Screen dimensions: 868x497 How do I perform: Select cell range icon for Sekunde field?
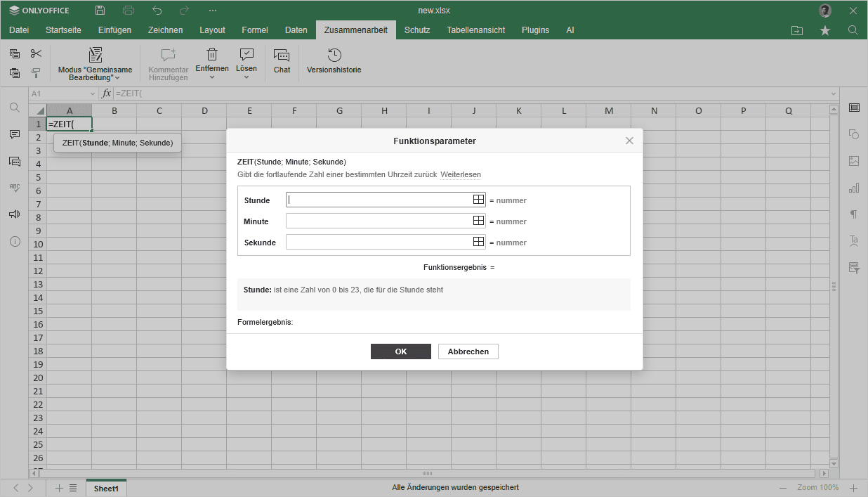pos(478,242)
